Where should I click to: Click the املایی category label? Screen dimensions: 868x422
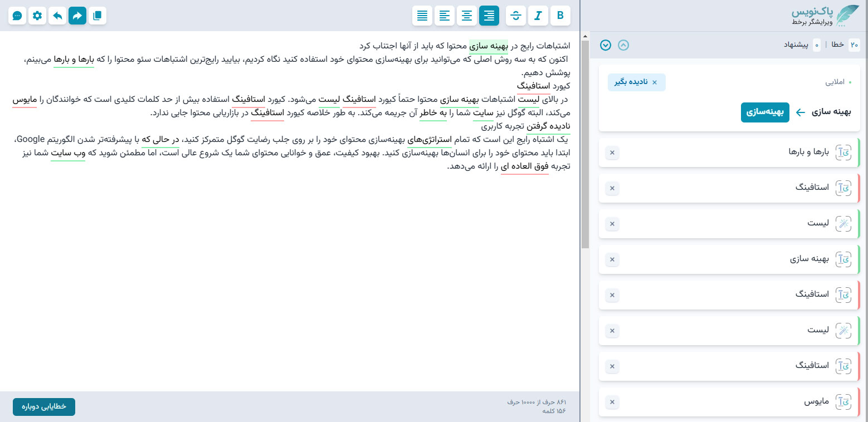835,82
